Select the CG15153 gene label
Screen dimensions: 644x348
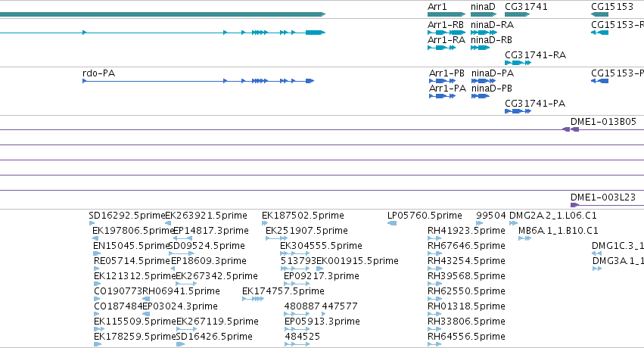coord(612,7)
